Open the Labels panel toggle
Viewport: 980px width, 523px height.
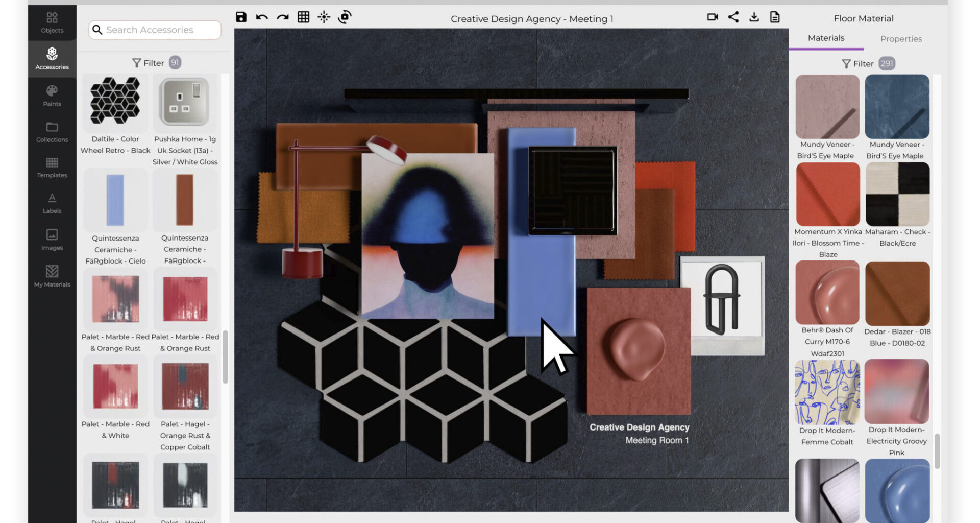tap(52, 203)
